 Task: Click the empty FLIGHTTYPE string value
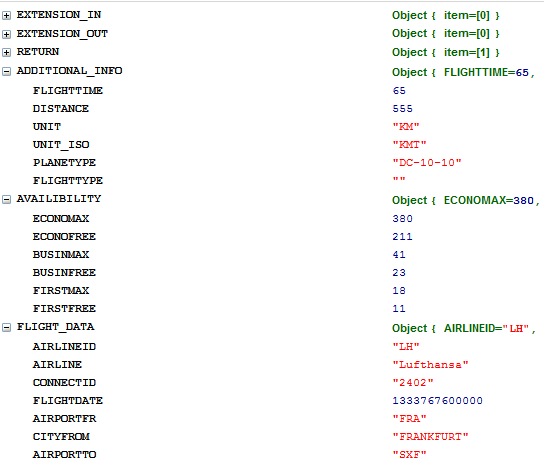(x=399, y=180)
